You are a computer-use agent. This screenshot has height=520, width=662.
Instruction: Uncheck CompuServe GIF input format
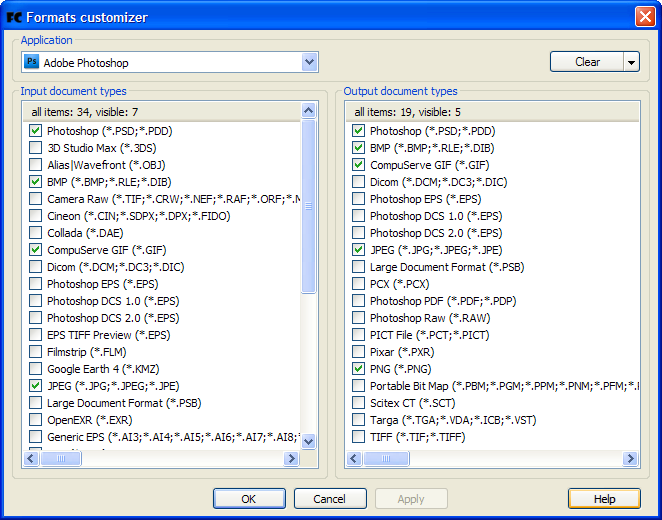pos(36,250)
